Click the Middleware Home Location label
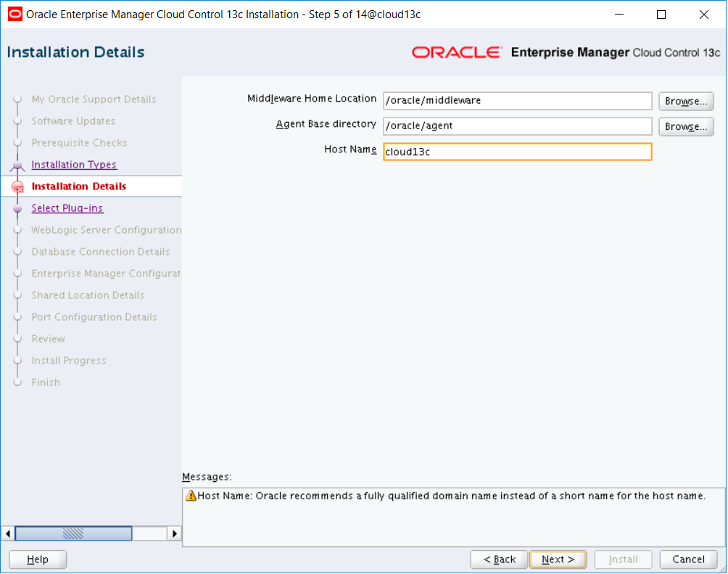 (312, 99)
